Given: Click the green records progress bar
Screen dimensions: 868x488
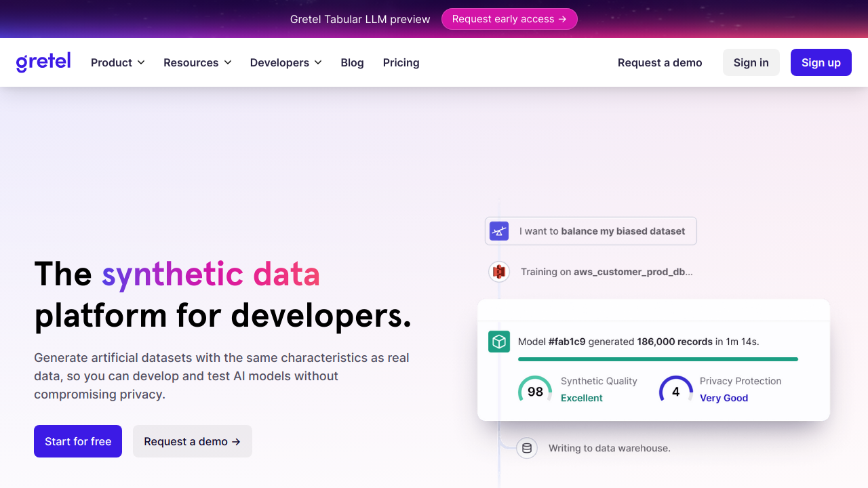Looking at the screenshot, I should pyautogui.click(x=658, y=359).
